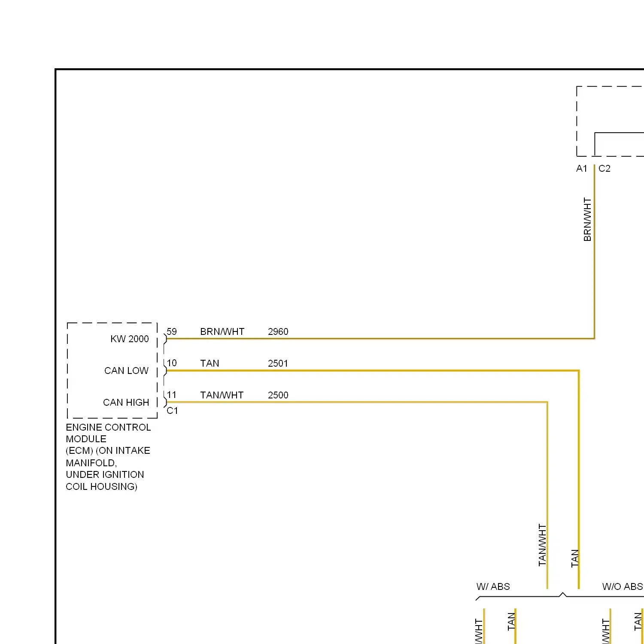Click the horizontal BRN/WHT wire color label
This screenshot has height=644, width=644.
[x=222, y=331]
